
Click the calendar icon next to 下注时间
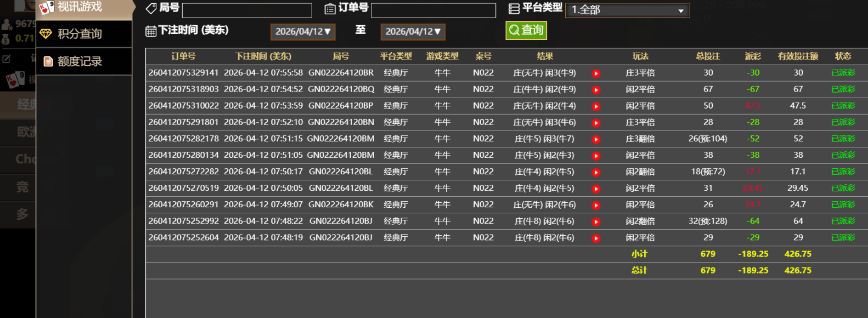coord(151,31)
